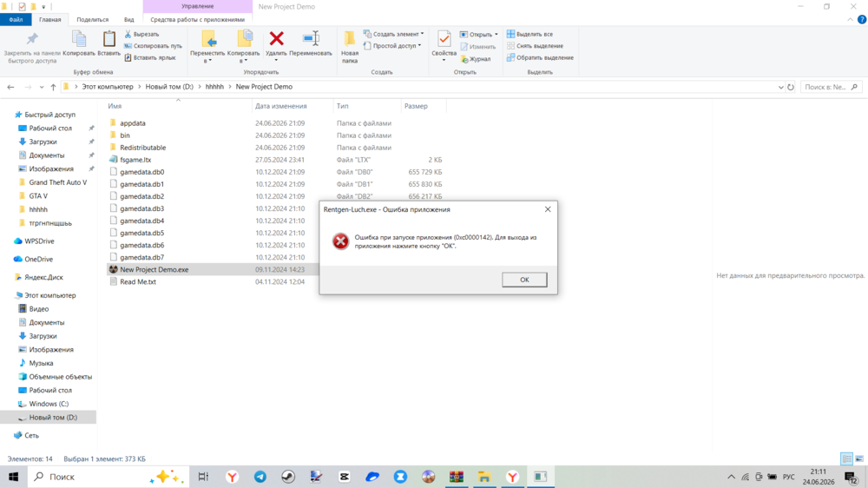868x488 pixels.
Task: Open Telegram from the taskbar
Action: (260, 477)
